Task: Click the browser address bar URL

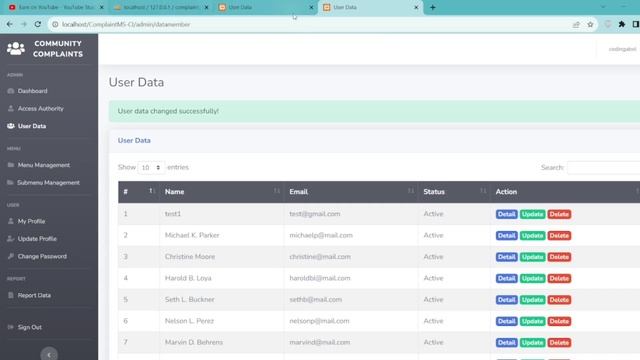Action: click(x=126, y=24)
